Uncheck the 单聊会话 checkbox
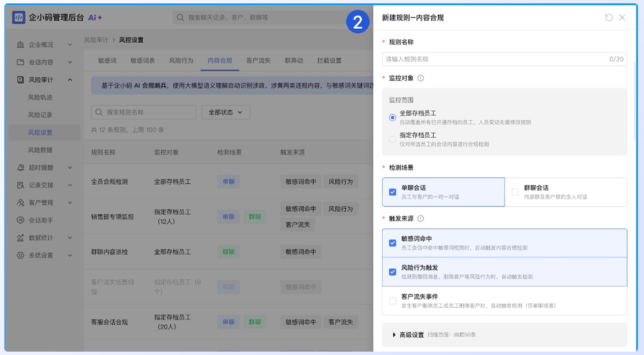 click(392, 192)
